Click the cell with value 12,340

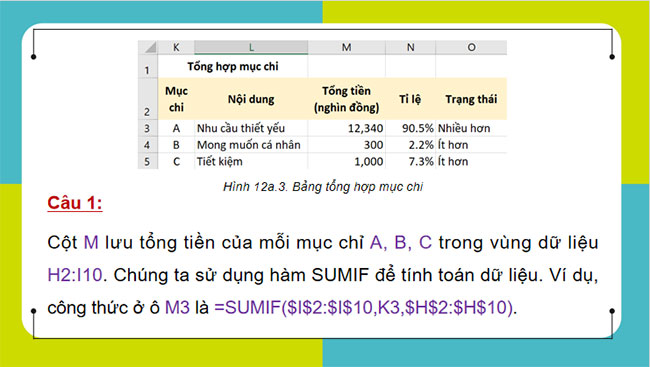click(x=347, y=128)
